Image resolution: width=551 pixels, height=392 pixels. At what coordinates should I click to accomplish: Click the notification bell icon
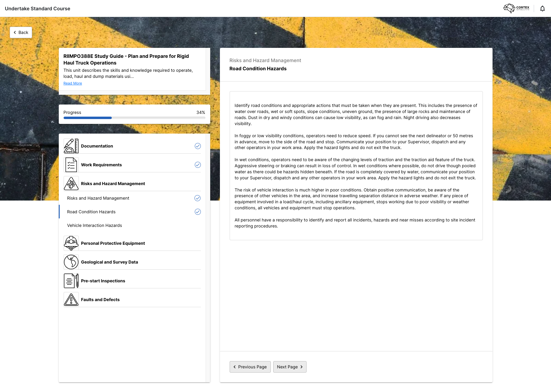click(x=543, y=8)
